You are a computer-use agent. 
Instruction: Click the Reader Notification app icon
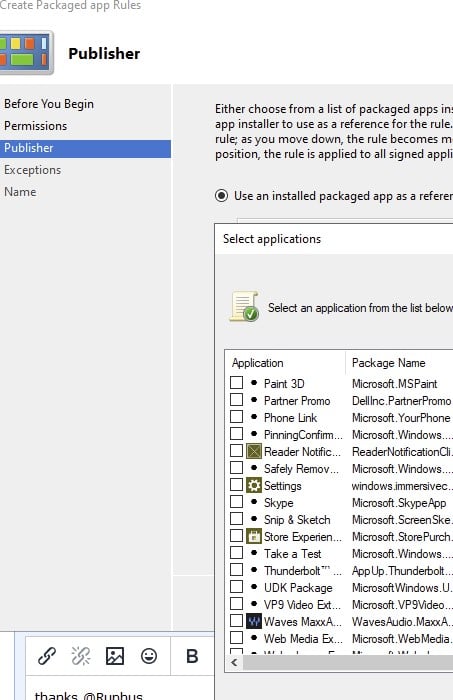click(254, 451)
